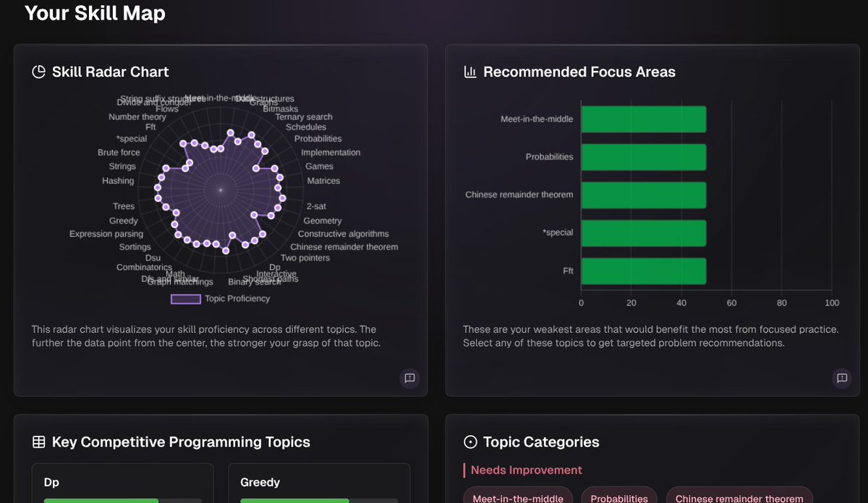
Task: Click the Implementation radar label
Action: click(x=331, y=153)
